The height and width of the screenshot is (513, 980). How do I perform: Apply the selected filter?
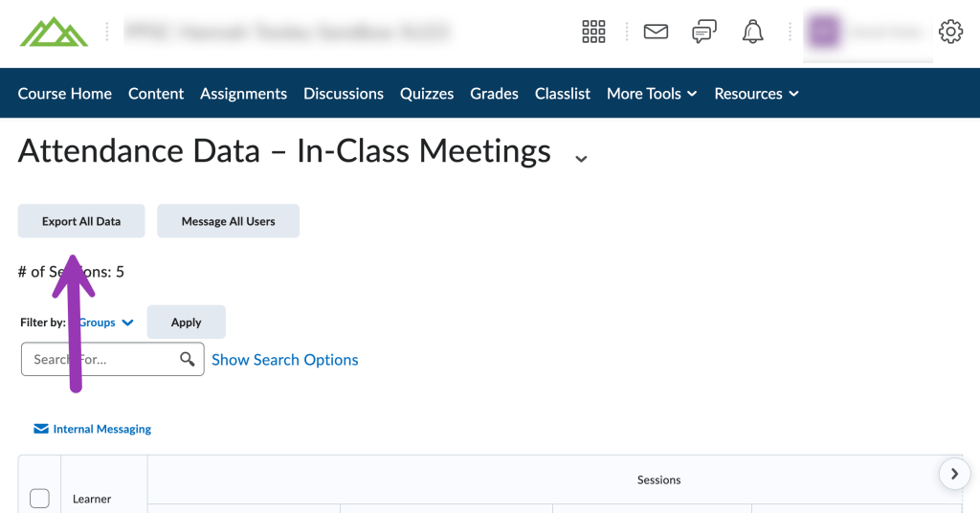point(187,322)
